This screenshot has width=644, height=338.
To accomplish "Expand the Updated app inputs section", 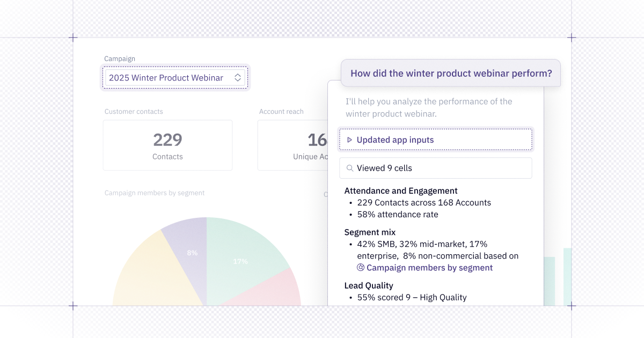I will pos(395,139).
